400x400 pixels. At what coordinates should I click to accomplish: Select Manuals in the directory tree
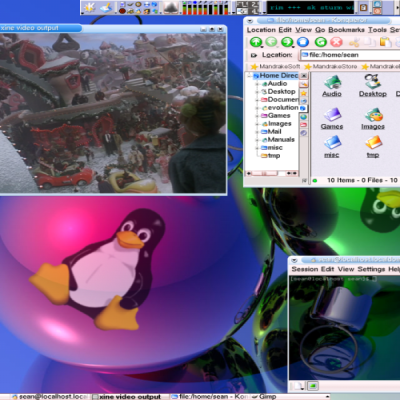pyautogui.click(x=278, y=139)
